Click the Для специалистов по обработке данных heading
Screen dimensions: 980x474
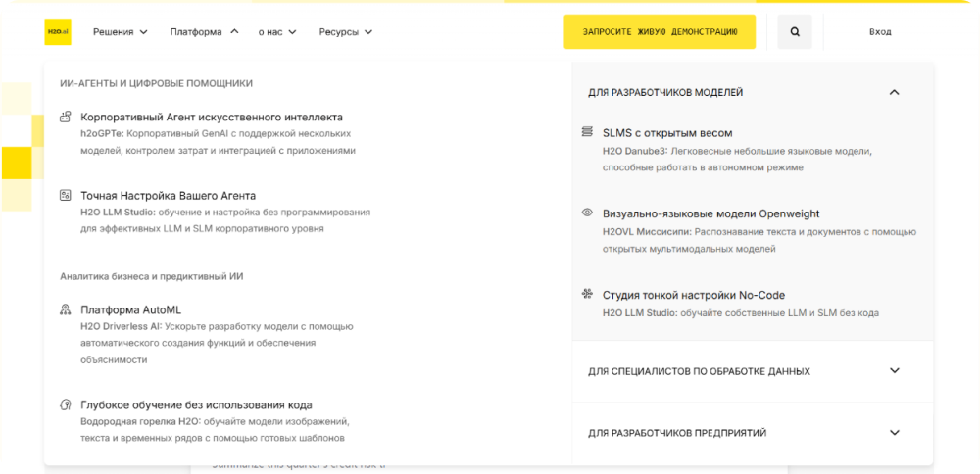(699, 371)
